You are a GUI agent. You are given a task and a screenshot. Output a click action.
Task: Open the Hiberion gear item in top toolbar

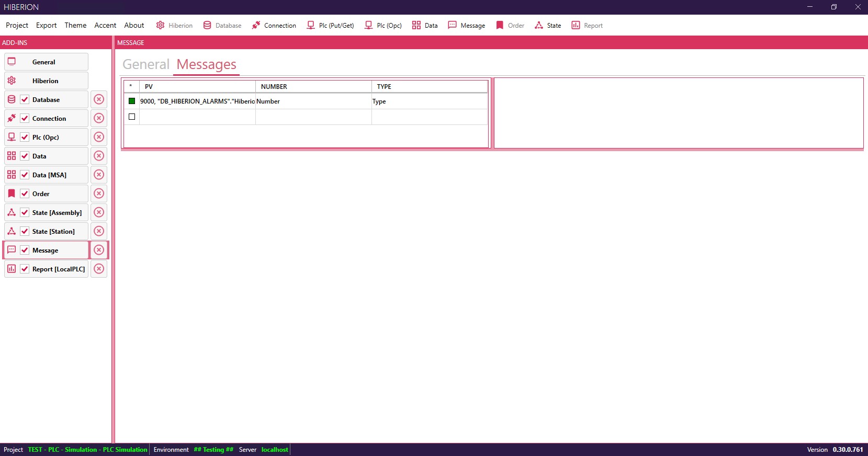click(174, 25)
